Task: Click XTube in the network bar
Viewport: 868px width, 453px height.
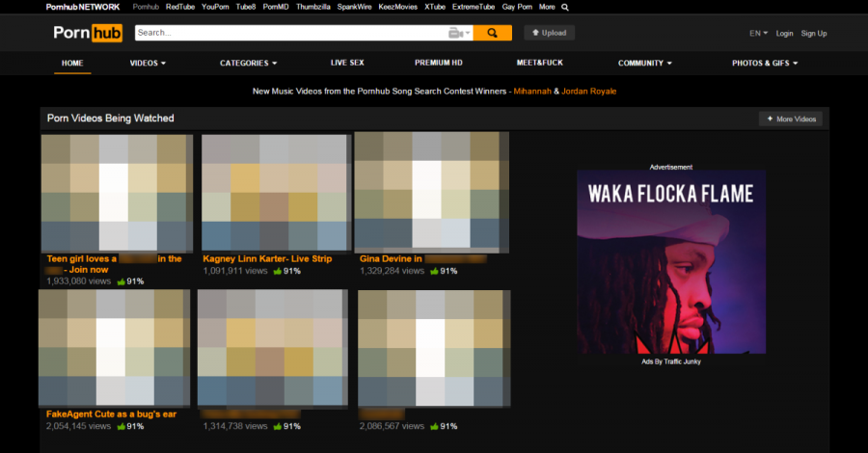Action: (x=435, y=7)
